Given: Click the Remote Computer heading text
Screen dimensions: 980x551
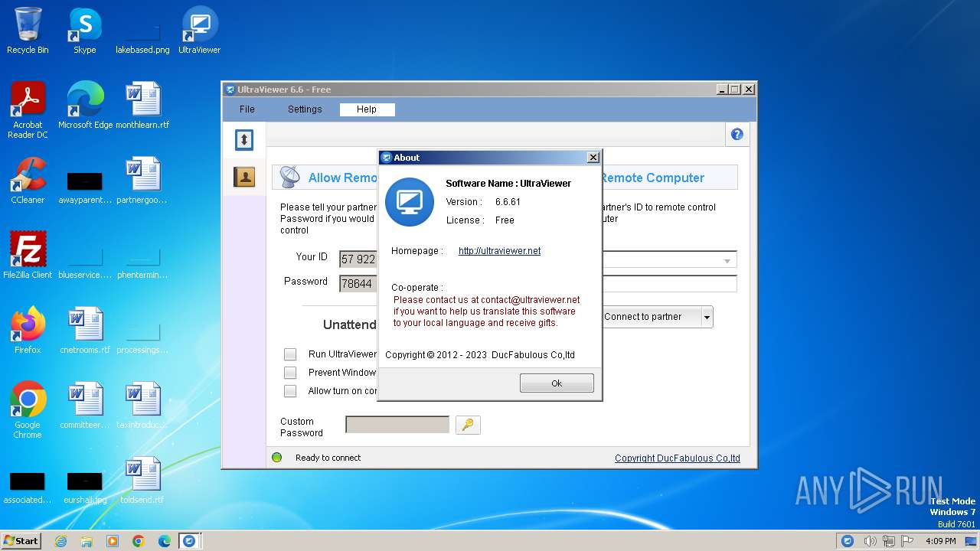Looking at the screenshot, I should (x=653, y=178).
